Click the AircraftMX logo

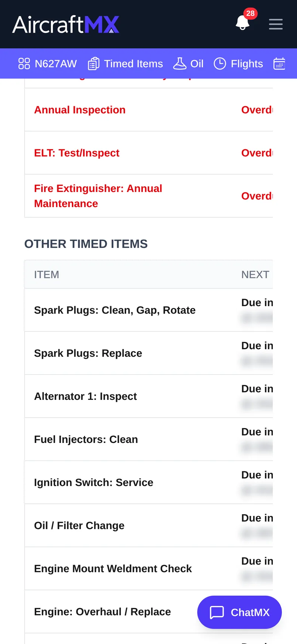coord(66,25)
